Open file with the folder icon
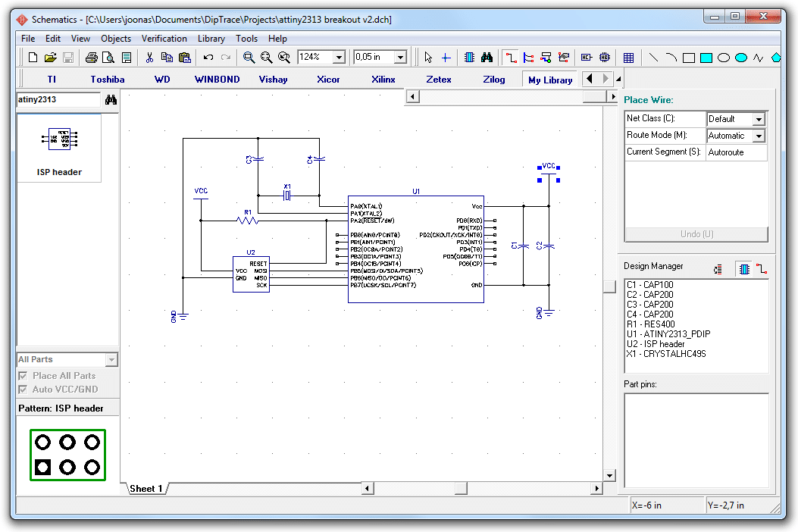This screenshot has width=798, height=532. tap(50, 58)
